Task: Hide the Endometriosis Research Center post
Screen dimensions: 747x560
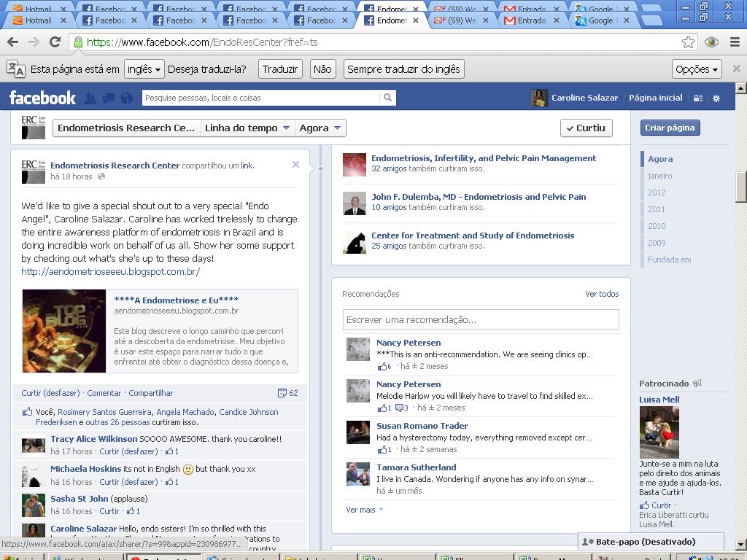Action: [295, 164]
